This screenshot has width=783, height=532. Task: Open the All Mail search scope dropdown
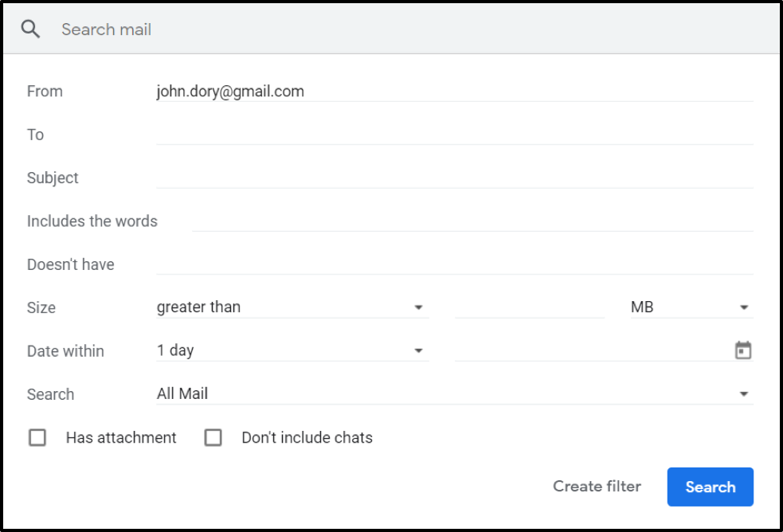(454, 393)
